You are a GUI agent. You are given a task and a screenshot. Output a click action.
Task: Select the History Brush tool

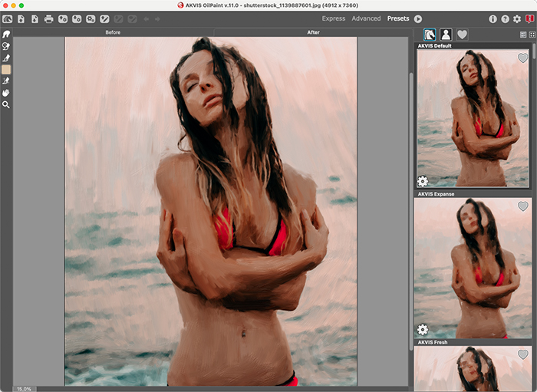[6, 46]
